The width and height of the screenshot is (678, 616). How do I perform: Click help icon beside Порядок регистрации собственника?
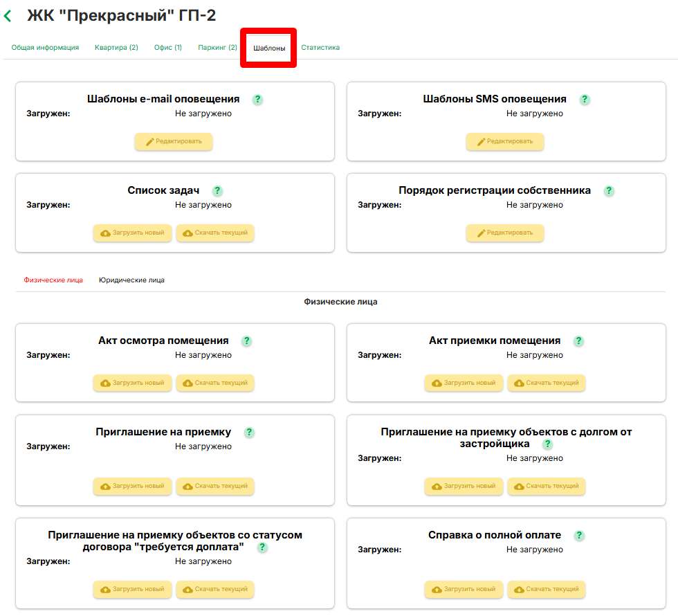click(x=609, y=191)
